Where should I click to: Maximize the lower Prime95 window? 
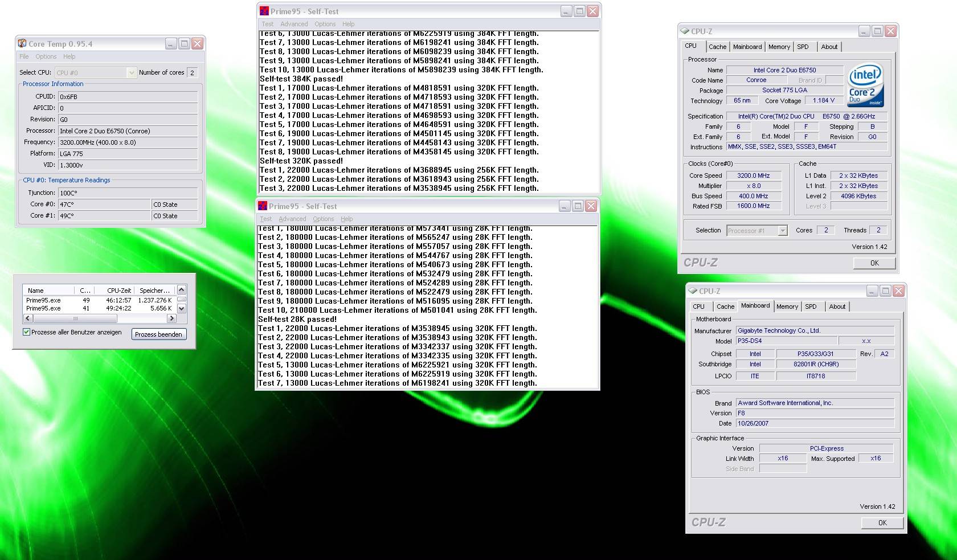click(x=578, y=206)
